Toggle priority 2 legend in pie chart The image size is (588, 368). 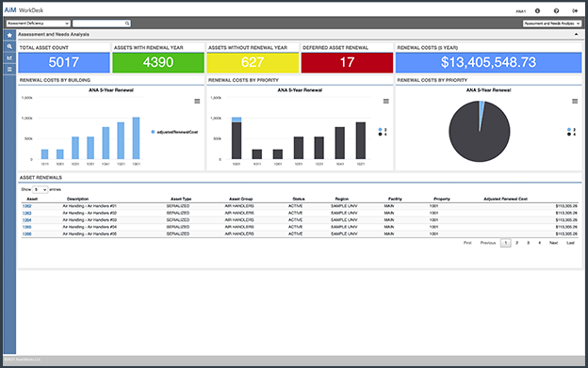(571, 130)
